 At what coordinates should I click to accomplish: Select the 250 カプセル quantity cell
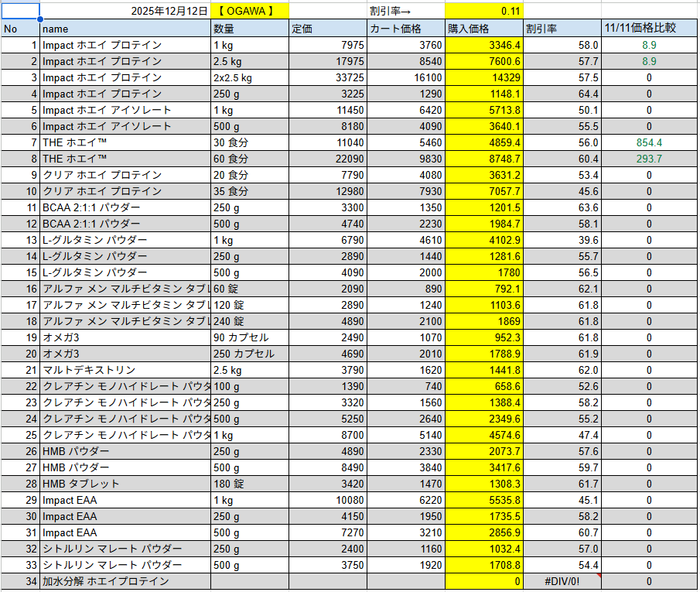(249, 354)
